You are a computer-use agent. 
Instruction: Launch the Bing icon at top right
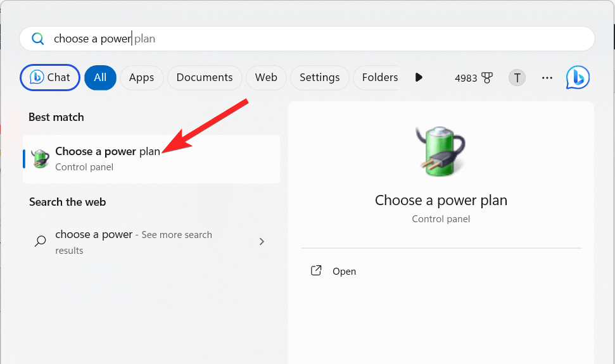point(578,77)
